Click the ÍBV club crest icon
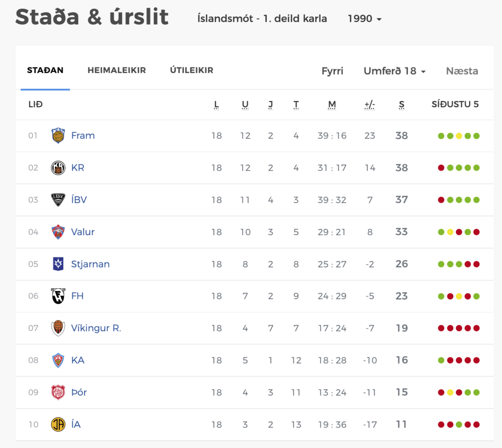This screenshot has height=448, width=502. [x=58, y=199]
